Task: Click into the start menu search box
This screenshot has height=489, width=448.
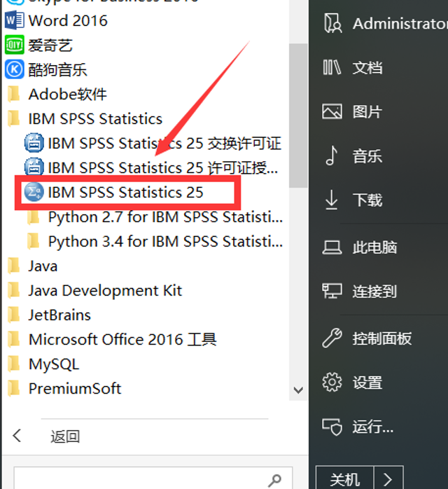Action: click(153, 479)
